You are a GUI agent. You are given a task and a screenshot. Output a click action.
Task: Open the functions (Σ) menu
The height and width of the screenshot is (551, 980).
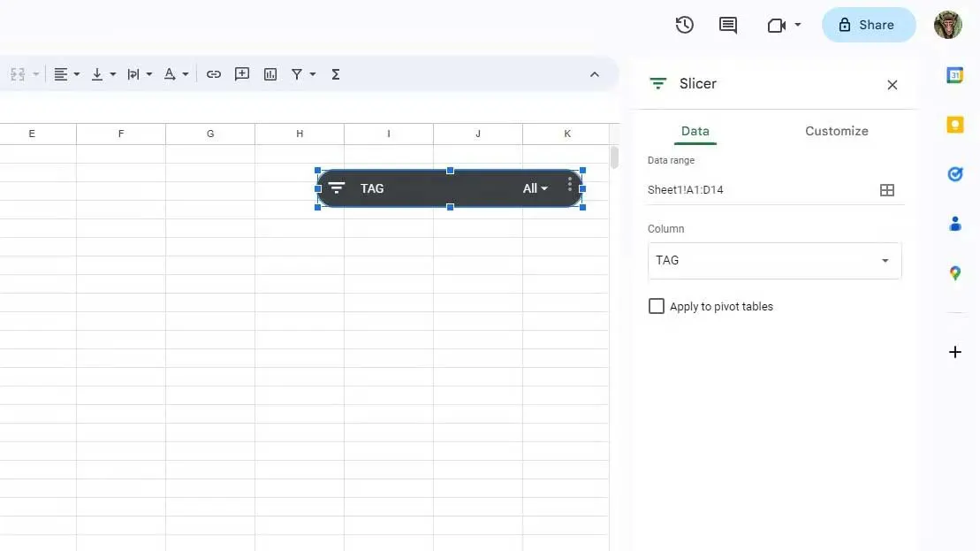(x=335, y=74)
